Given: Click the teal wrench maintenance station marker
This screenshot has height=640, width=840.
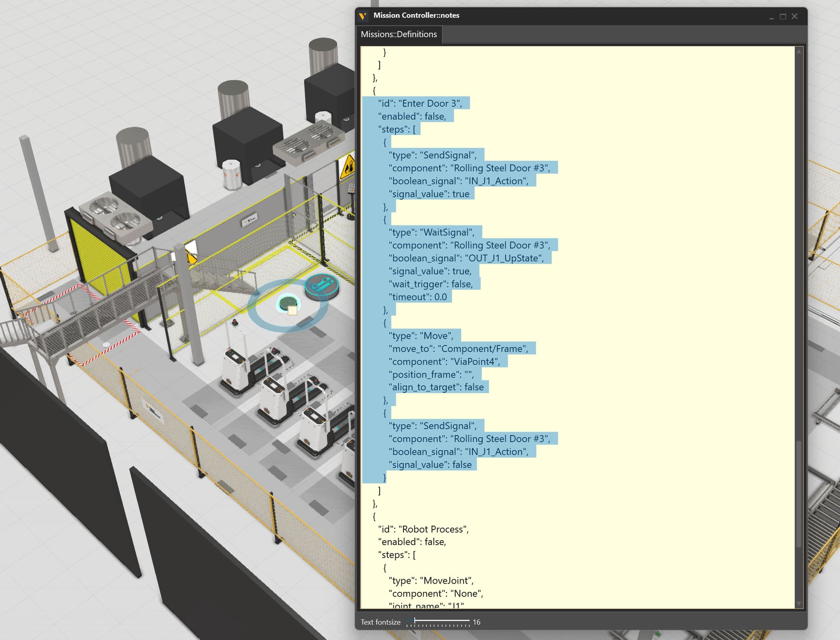Looking at the screenshot, I should pyautogui.click(x=322, y=286).
